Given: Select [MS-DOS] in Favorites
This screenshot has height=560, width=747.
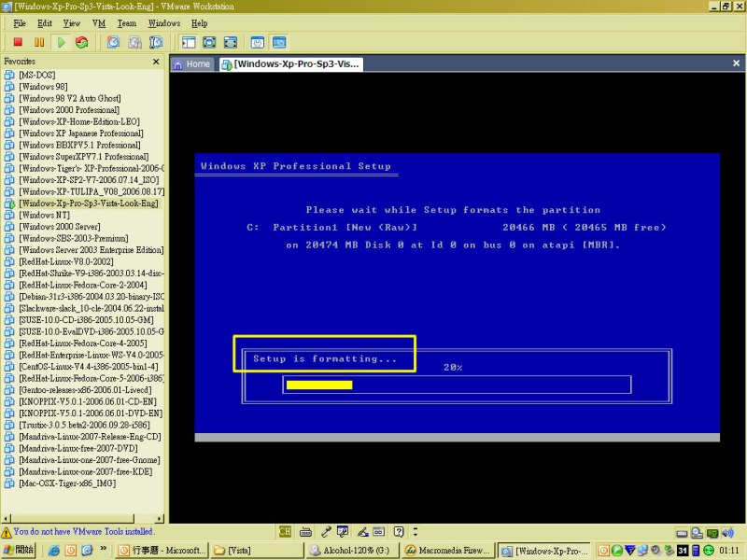Looking at the screenshot, I should pos(36,75).
